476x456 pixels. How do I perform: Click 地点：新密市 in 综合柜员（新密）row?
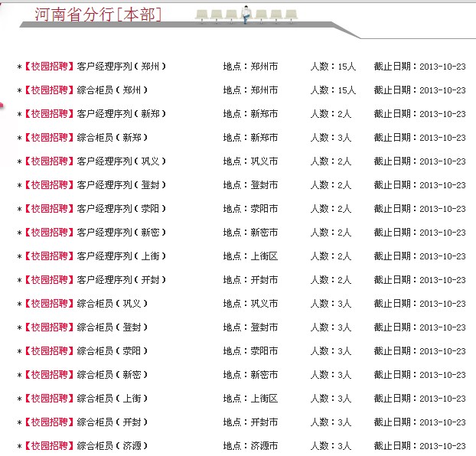click(250, 374)
